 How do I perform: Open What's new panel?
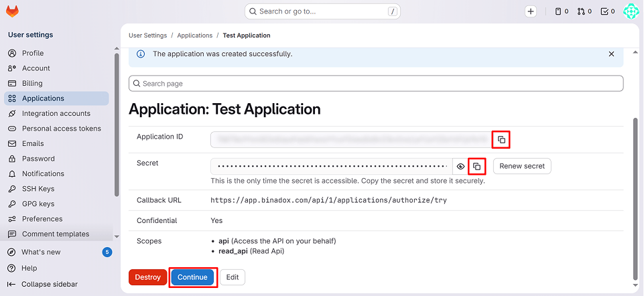coord(41,252)
